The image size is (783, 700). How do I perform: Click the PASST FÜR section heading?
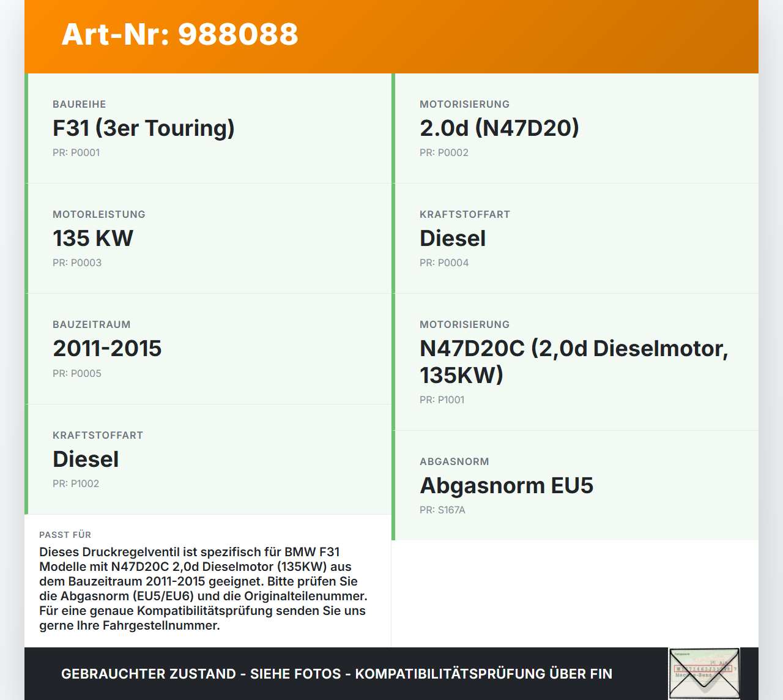pyautogui.click(x=65, y=535)
